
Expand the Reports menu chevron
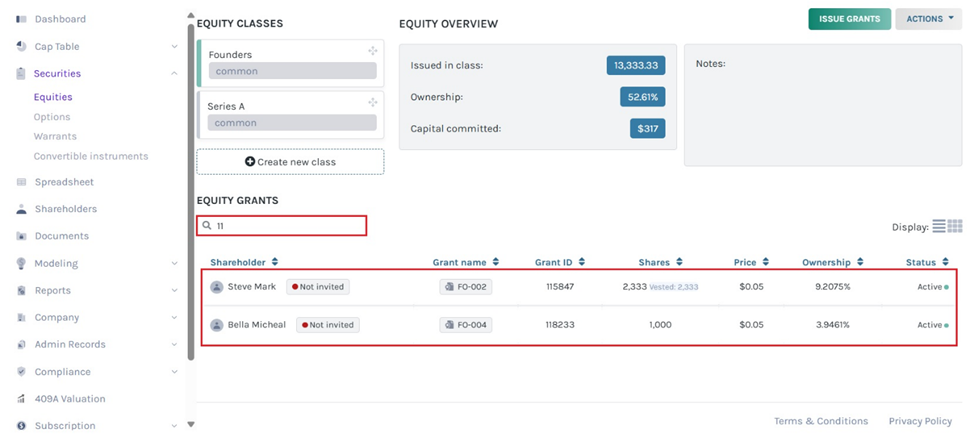174,290
